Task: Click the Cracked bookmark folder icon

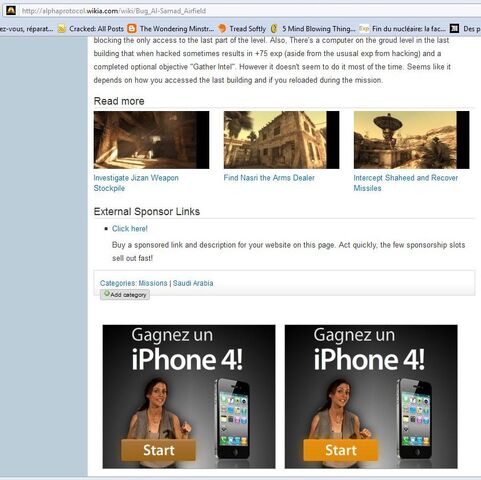Action: point(62,29)
